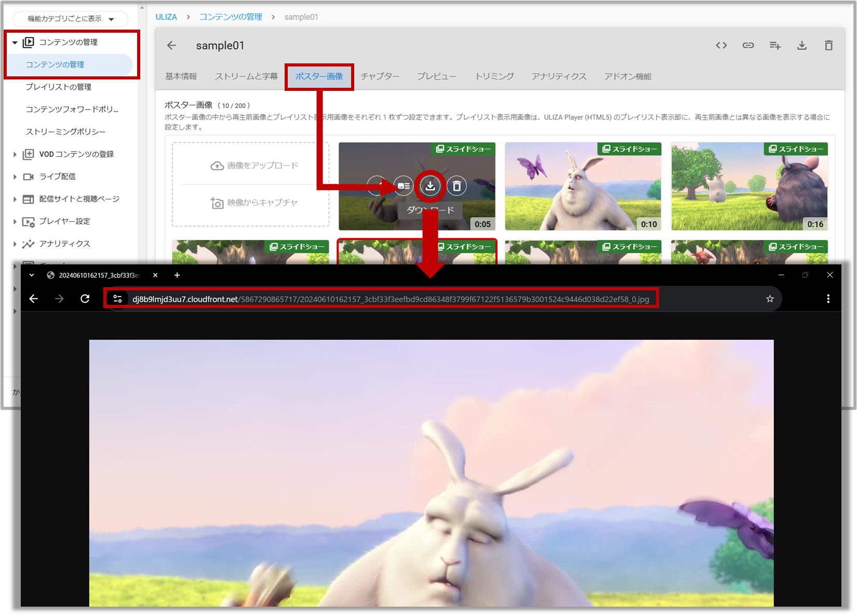Open プレイリストの管理 in sidebar
Screen dimensions: 857x616
[x=59, y=87]
